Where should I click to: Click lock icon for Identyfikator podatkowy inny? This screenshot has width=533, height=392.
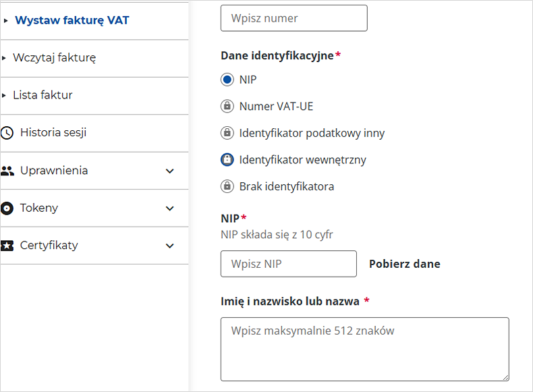227,133
